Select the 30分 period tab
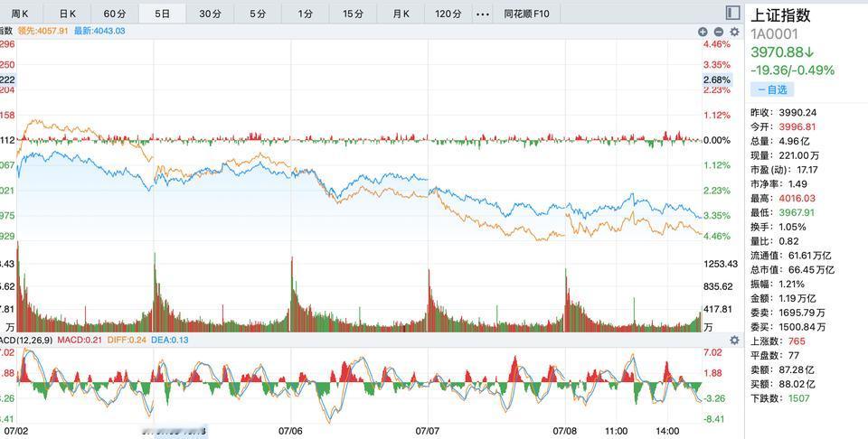Image resolution: width=868 pixels, height=439 pixels. [210, 14]
